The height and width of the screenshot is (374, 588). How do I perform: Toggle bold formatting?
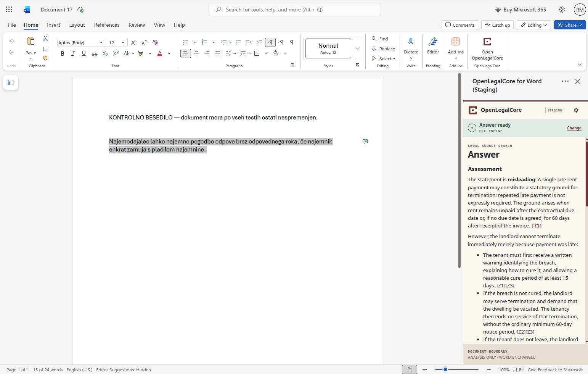point(63,53)
